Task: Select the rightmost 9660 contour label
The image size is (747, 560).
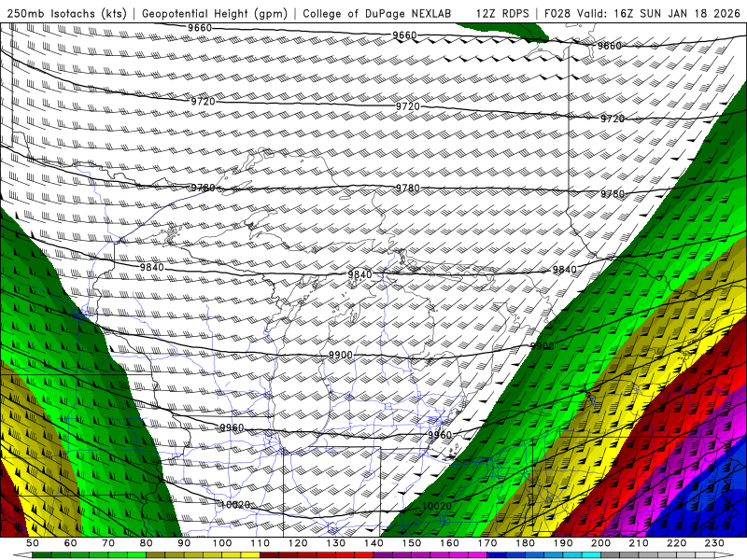Action: [610, 46]
